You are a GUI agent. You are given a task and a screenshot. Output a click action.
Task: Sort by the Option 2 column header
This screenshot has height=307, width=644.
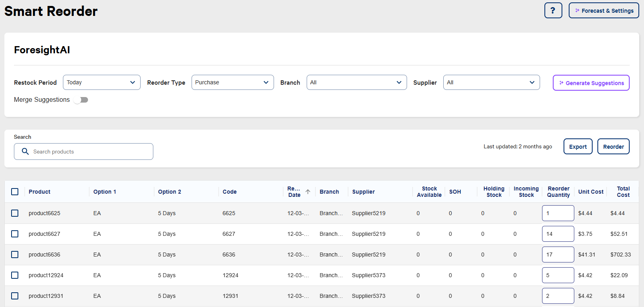click(170, 192)
